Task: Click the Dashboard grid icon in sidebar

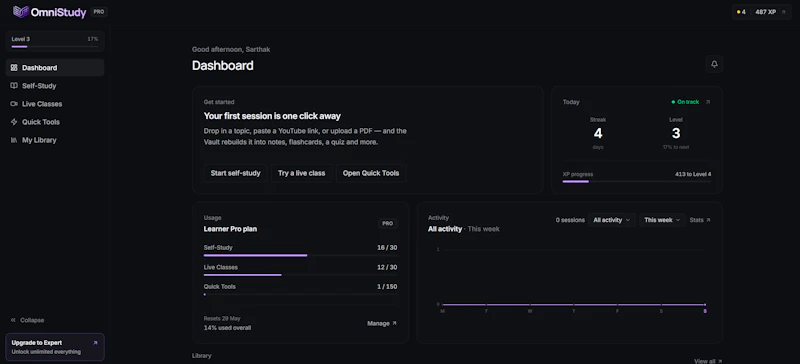Action: (14, 67)
